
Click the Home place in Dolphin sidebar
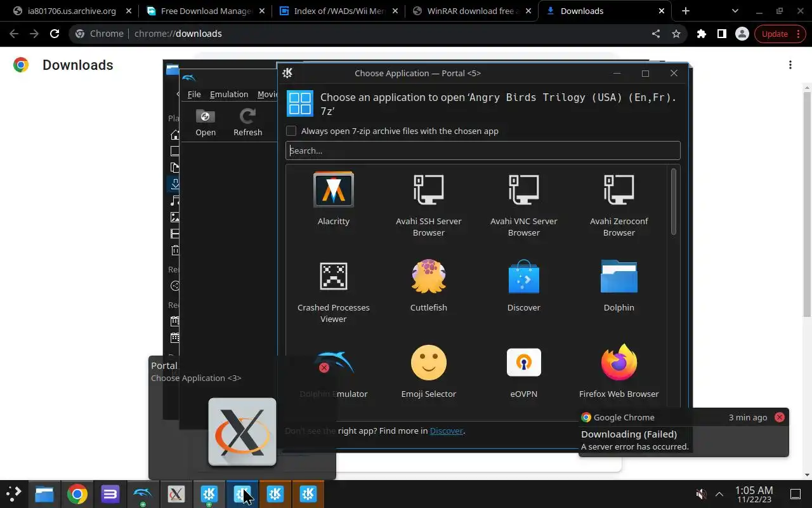175,135
